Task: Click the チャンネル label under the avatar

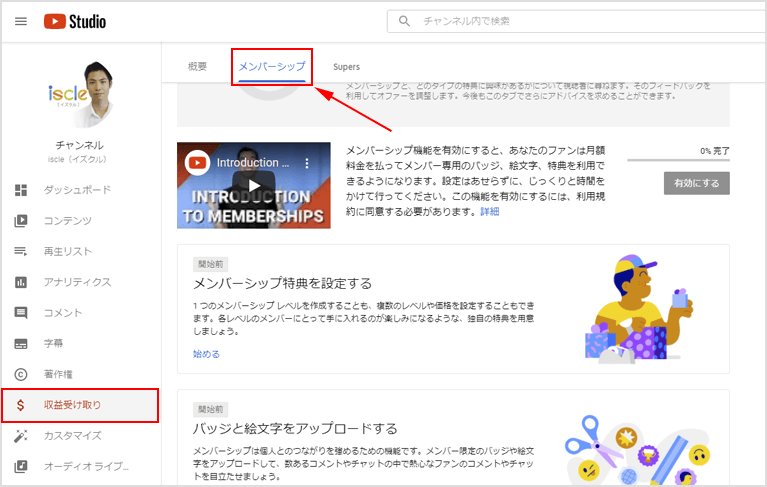Action: pos(79,145)
